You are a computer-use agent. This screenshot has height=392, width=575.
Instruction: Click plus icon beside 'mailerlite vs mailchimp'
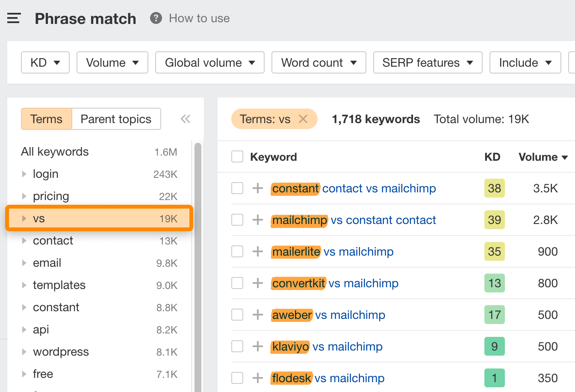(x=258, y=252)
